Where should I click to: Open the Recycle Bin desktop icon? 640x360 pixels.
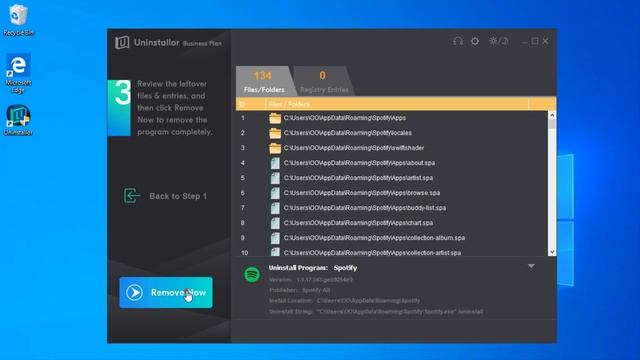18,20
